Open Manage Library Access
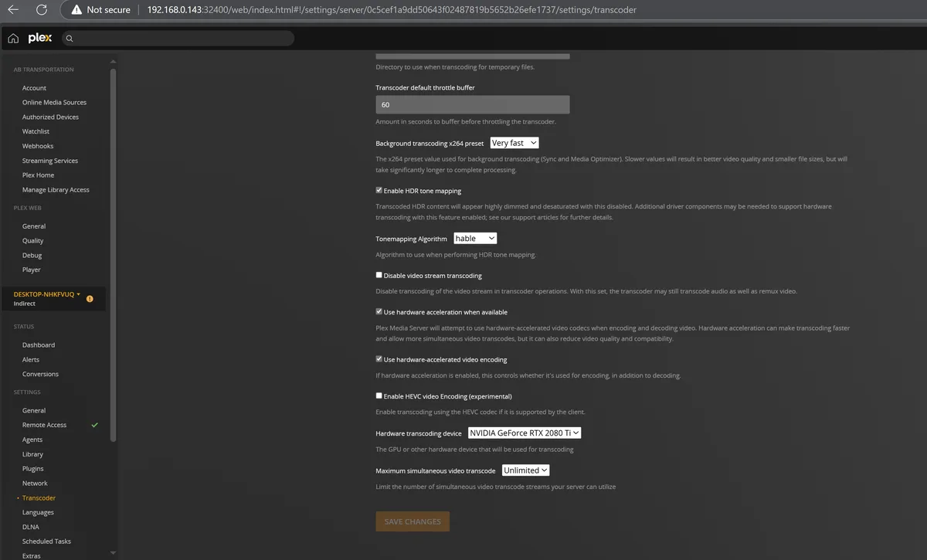 tap(56, 190)
